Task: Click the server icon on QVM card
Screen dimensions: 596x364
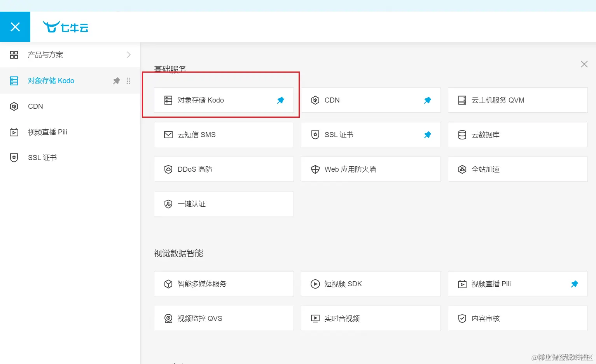Action: [462, 100]
